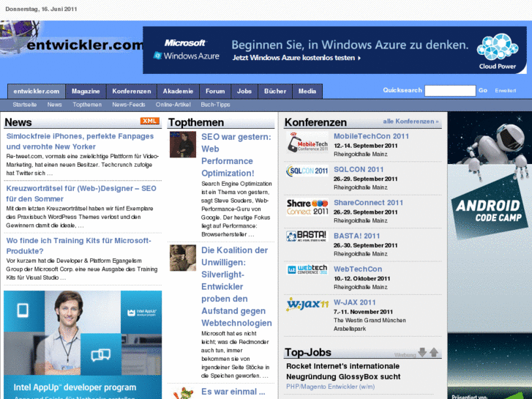
Task: Focus the Quicksearch text field
Action: tap(450, 91)
